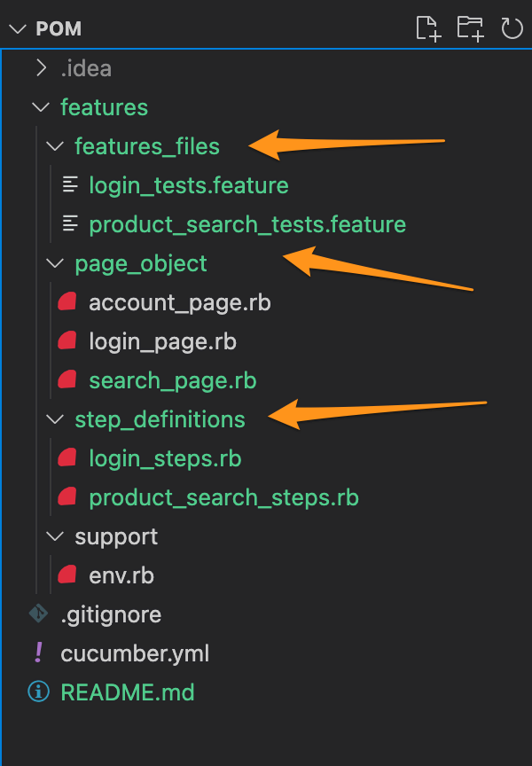The image size is (532, 766).
Task: Open product_search_steps.rb file
Action: (x=223, y=497)
